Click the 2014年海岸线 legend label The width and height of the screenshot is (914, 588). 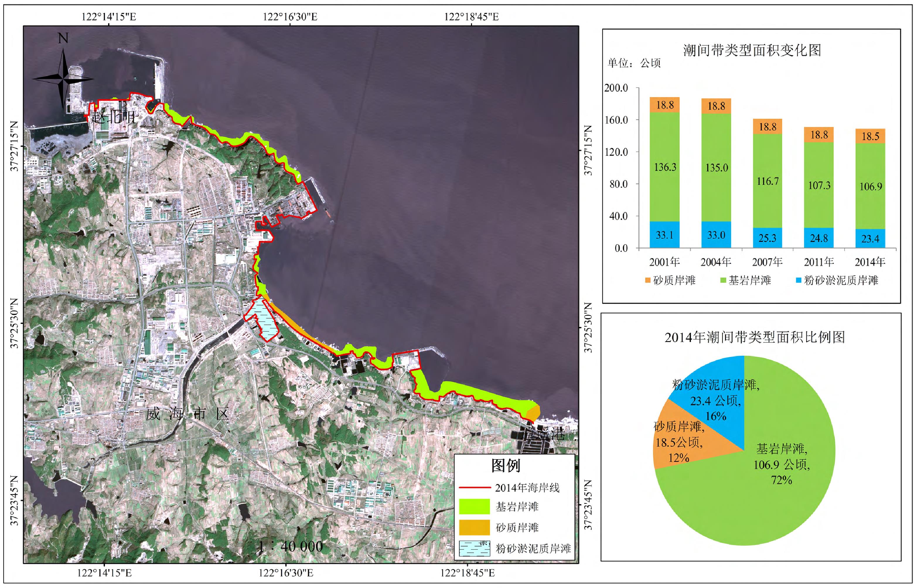pyautogui.click(x=527, y=488)
